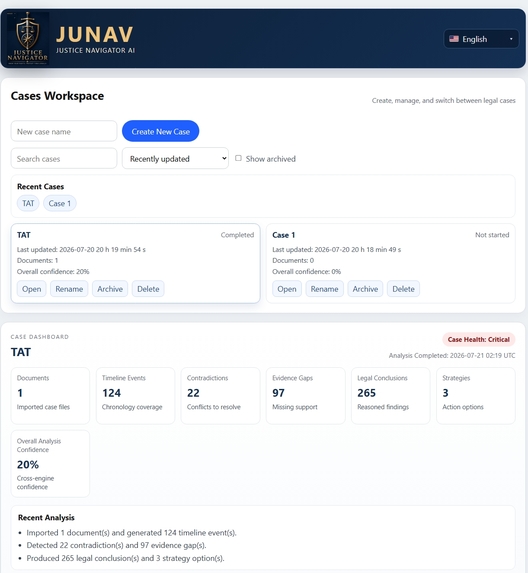Click the Create New Case button
This screenshot has height=573, width=528.
(x=160, y=131)
